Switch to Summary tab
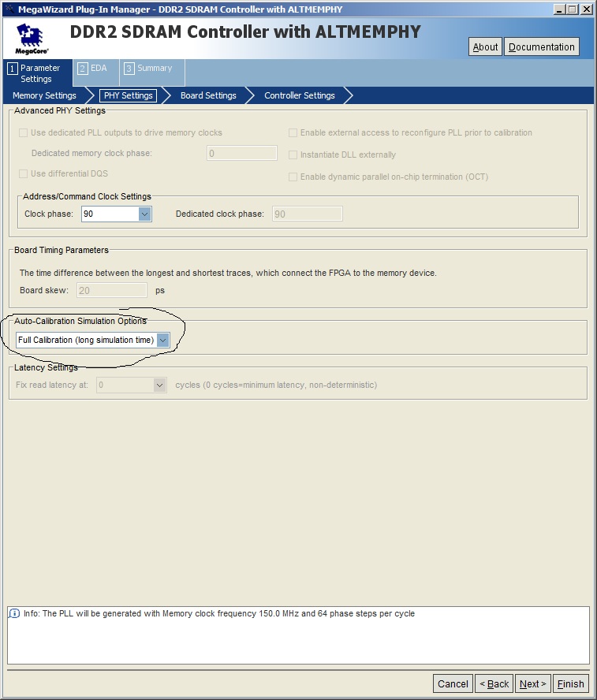This screenshot has width=597, height=700. click(x=152, y=73)
